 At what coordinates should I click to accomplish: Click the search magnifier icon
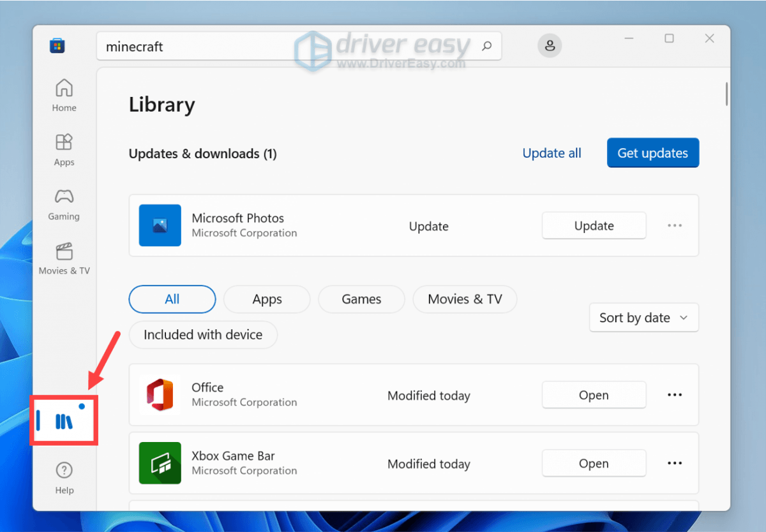(x=486, y=46)
